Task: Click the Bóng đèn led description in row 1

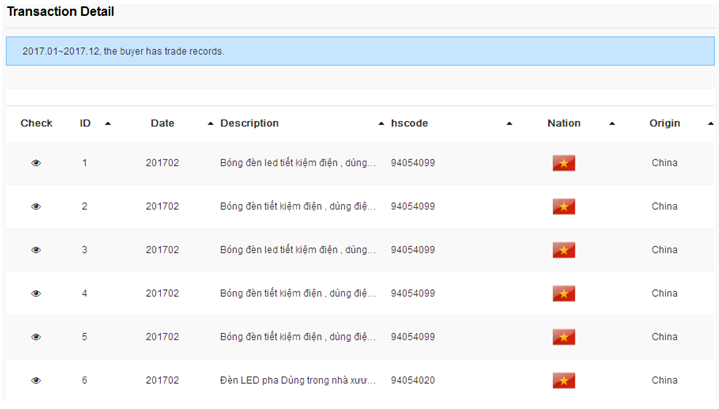Action: pos(297,163)
